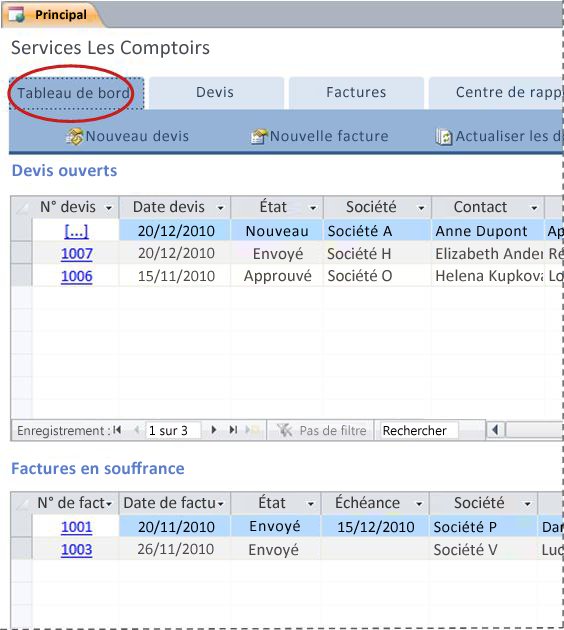Click the Elizabeth Ander contact cell
Viewport: 564px width, 630px height.
[x=488, y=254]
